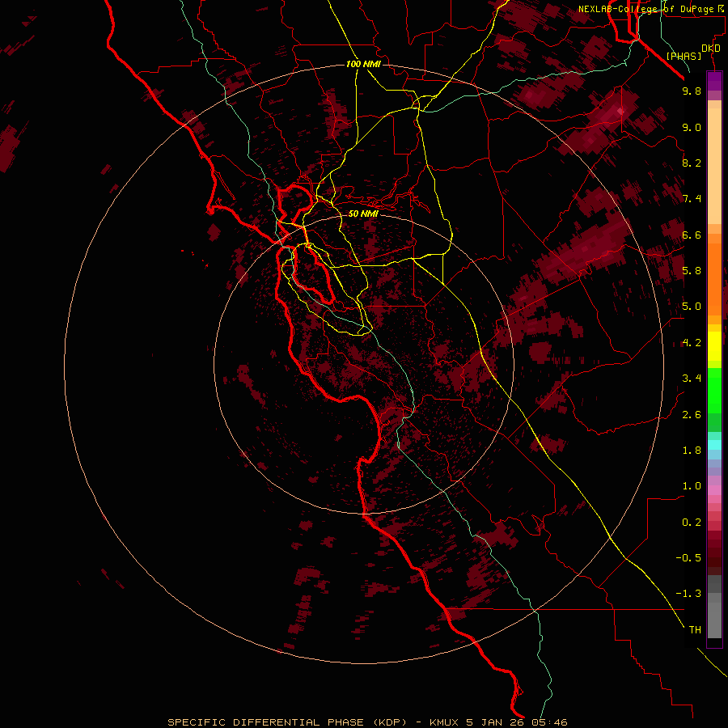Select the 7.4 scale value

click(692, 199)
